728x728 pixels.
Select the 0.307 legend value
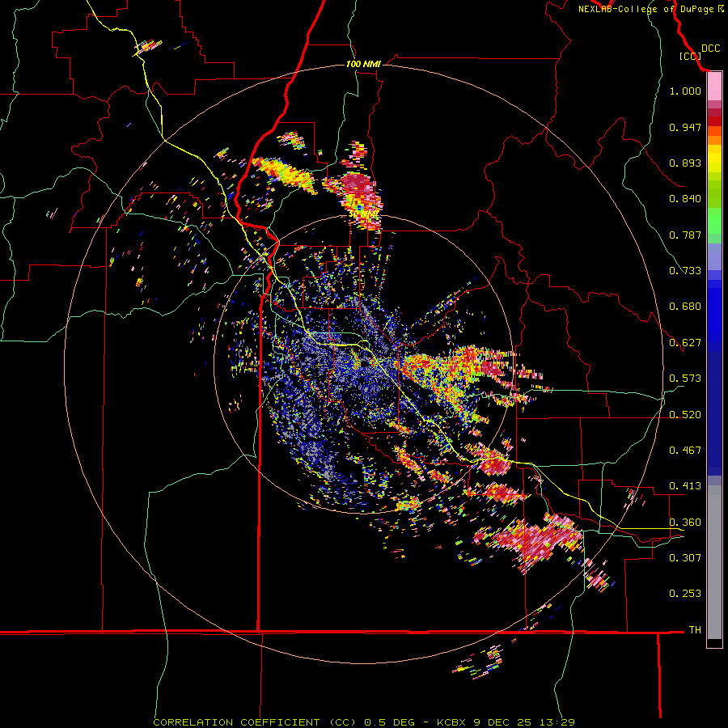tap(685, 558)
